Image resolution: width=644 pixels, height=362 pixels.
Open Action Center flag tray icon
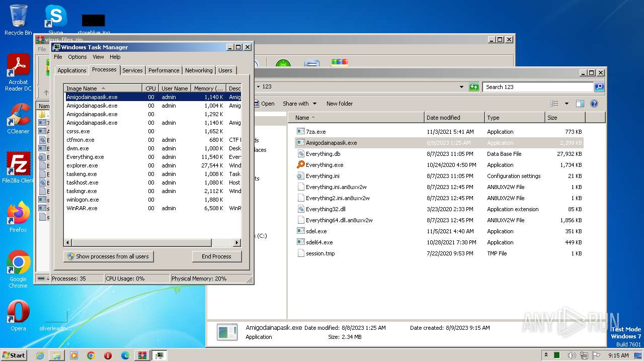point(596,355)
